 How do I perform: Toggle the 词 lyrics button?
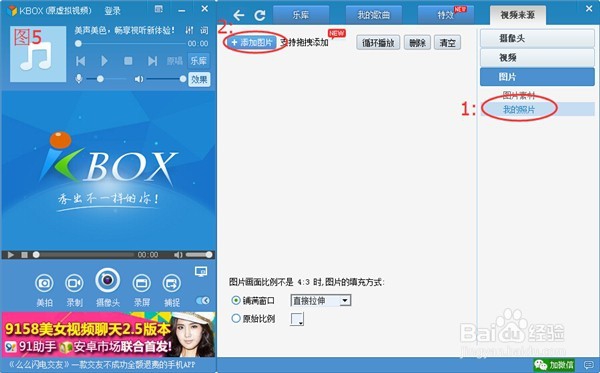pos(204,30)
